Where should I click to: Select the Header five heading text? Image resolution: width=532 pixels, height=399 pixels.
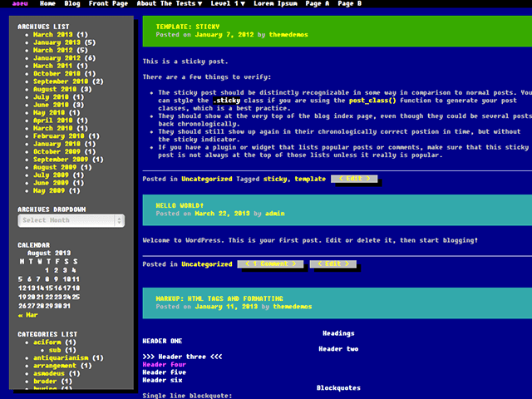pyautogui.click(x=165, y=372)
